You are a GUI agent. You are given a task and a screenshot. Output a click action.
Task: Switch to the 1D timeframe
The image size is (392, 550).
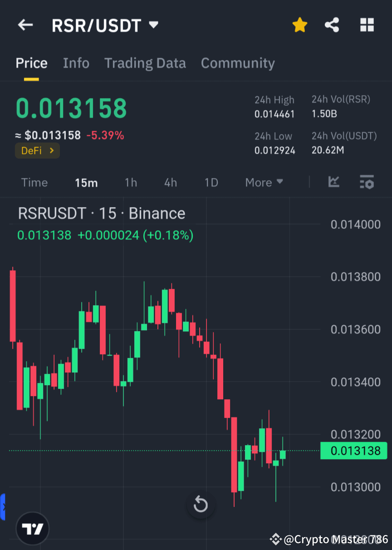211,182
